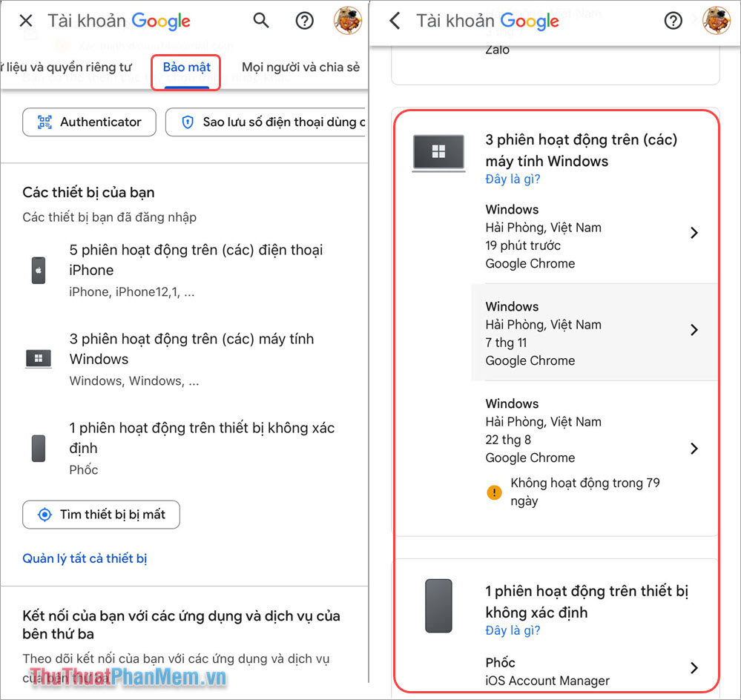Open the profile avatar picture in top bar
Image resolution: width=741 pixels, height=700 pixels.
[348, 20]
